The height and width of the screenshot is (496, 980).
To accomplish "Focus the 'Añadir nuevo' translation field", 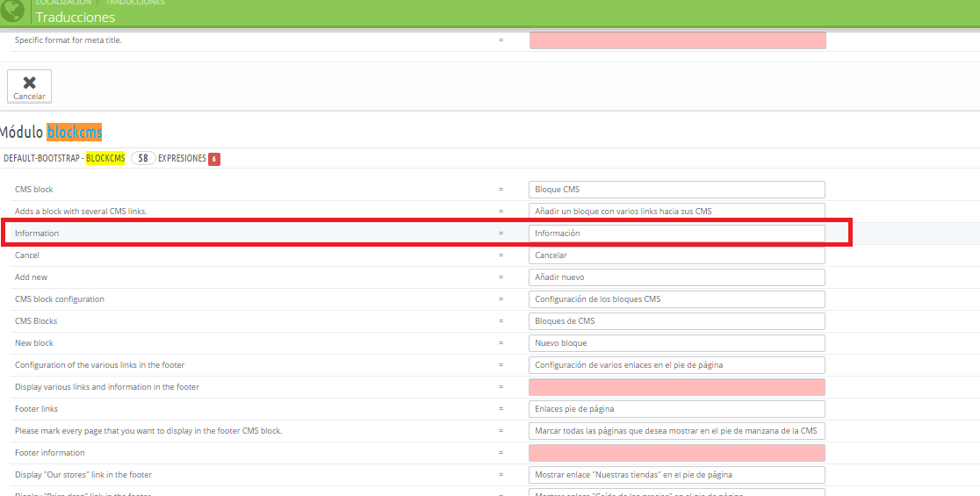I will (677, 277).
